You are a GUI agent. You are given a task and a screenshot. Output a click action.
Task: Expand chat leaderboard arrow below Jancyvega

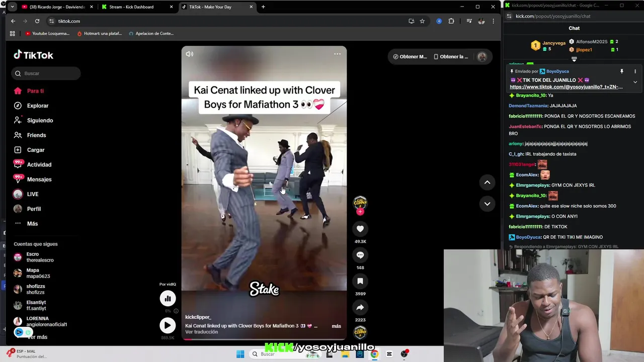click(574, 59)
